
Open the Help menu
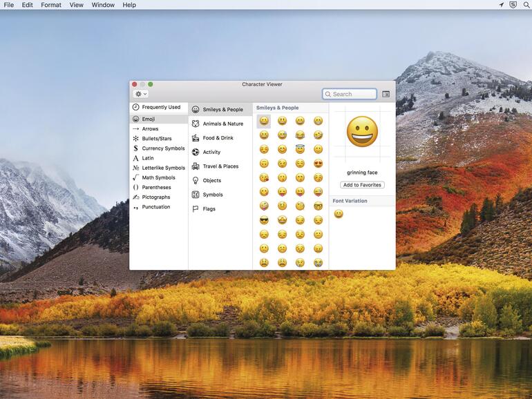[x=129, y=5]
